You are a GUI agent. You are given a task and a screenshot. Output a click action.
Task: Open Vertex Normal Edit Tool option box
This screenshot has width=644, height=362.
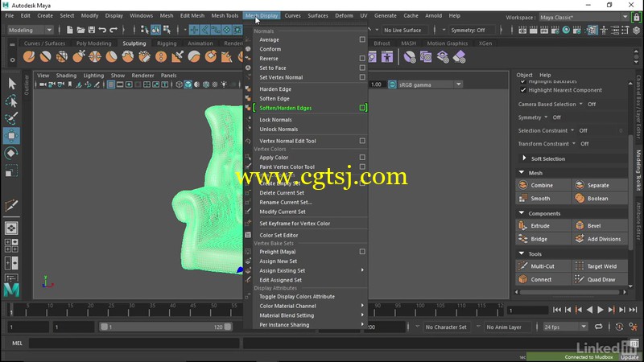(x=362, y=141)
